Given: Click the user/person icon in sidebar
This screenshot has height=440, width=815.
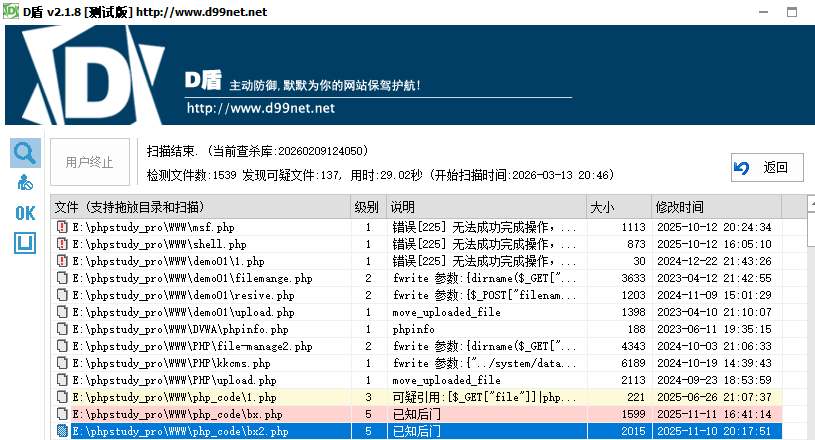Looking at the screenshot, I should [x=25, y=183].
